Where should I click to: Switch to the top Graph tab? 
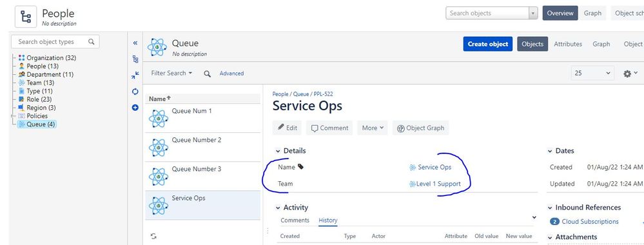click(592, 13)
